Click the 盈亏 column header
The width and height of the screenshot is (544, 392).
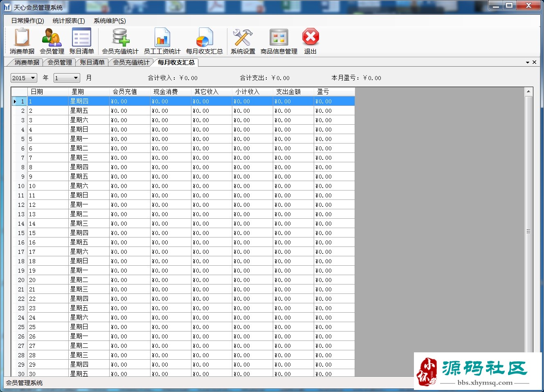click(x=334, y=92)
